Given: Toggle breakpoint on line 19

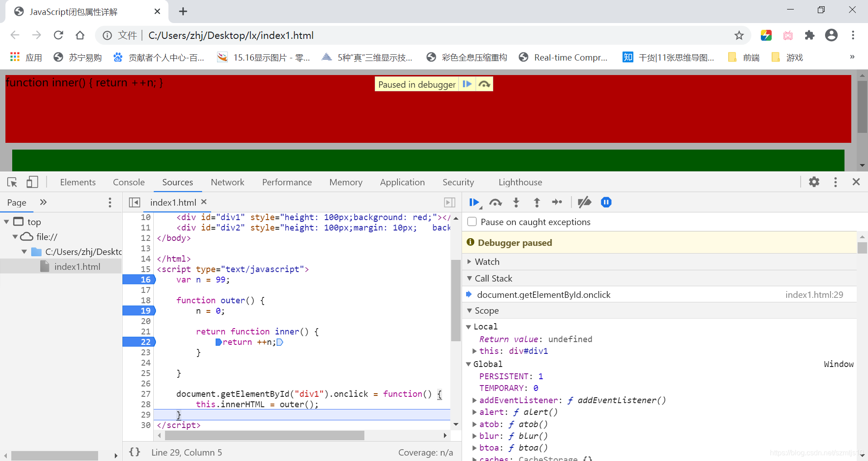Looking at the screenshot, I should 139,311.
